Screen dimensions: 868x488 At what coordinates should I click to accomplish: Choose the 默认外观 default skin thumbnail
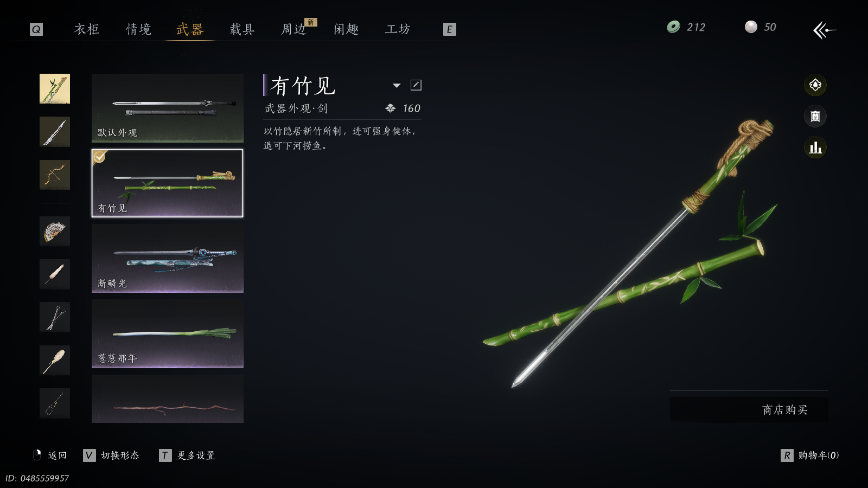coord(168,108)
